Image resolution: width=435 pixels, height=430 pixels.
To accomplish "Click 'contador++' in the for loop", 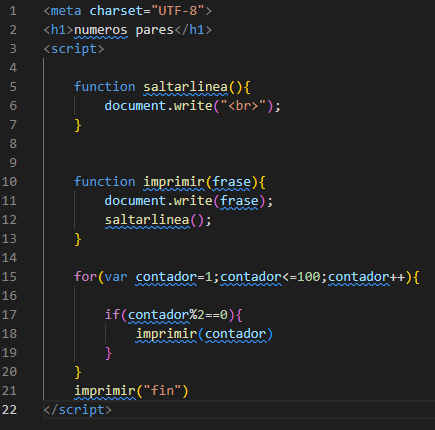I will [367, 277].
